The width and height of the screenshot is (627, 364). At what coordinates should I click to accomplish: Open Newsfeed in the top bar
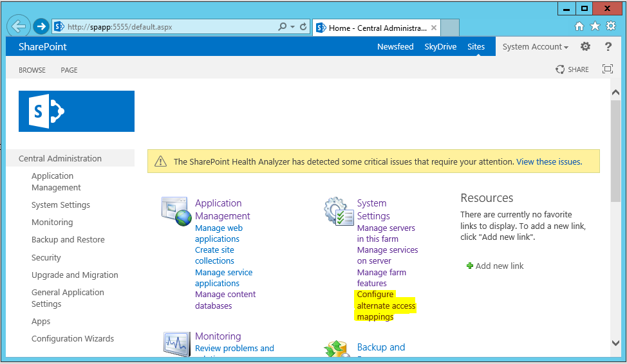[x=395, y=47]
